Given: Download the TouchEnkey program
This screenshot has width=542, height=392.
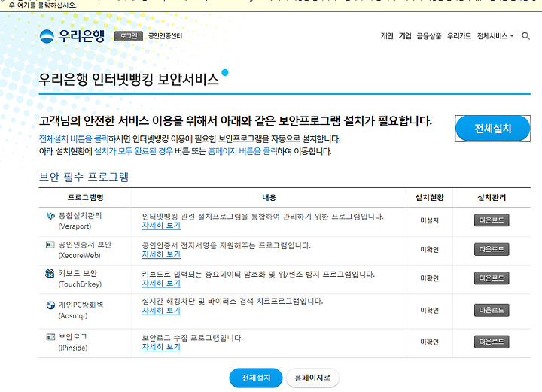Looking at the screenshot, I should (x=492, y=278).
